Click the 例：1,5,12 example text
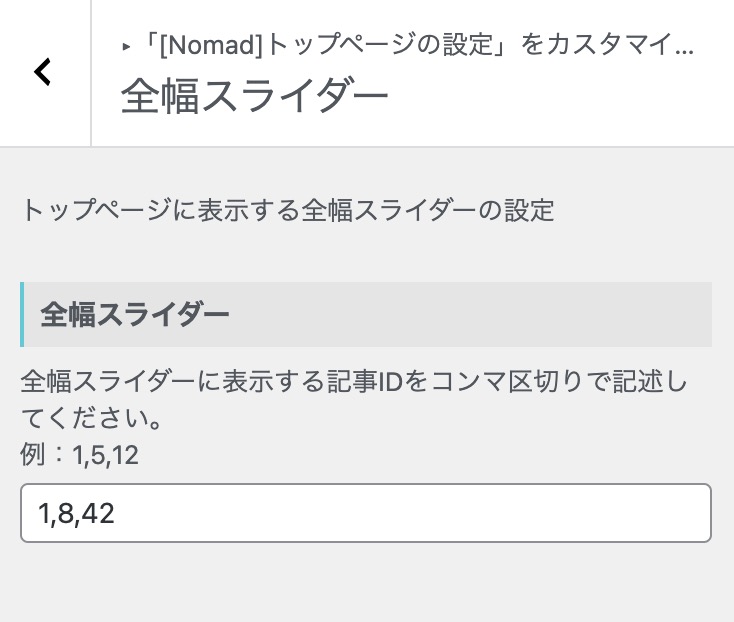Image resolution: width=734 pixels, height=622 pixels. pyautogui.click(x=79, y=456)
